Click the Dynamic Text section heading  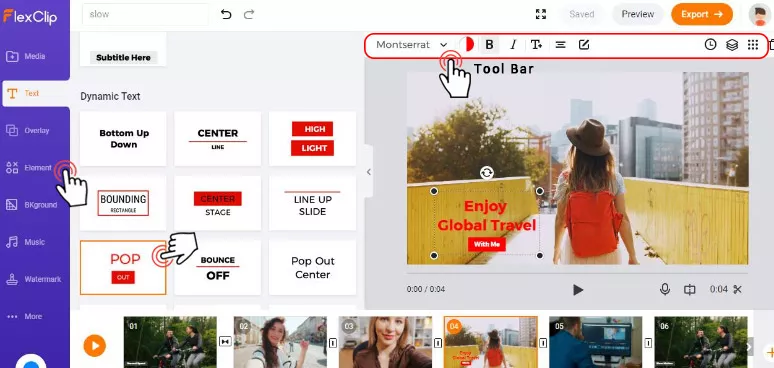click(110, 96)
